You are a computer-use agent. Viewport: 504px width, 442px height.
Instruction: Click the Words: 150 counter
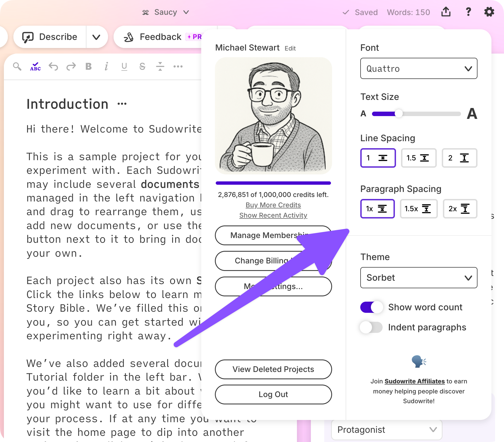(x=408, y=12)
